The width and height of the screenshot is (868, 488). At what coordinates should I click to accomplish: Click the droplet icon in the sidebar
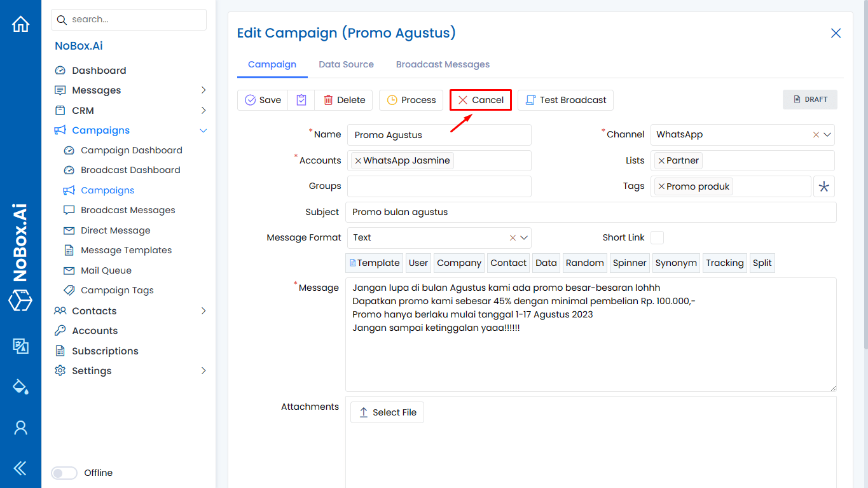point(21,386)
